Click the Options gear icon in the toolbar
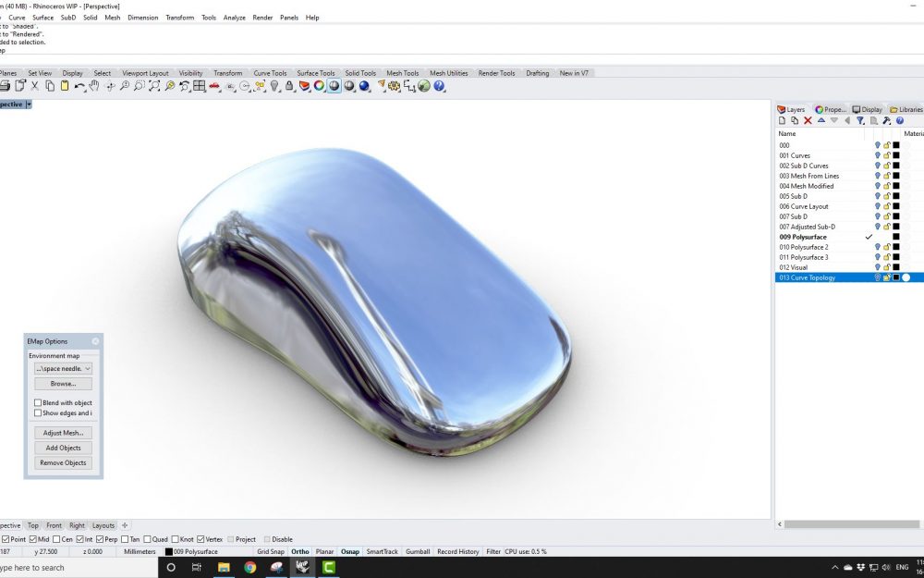 click(395, 86)
